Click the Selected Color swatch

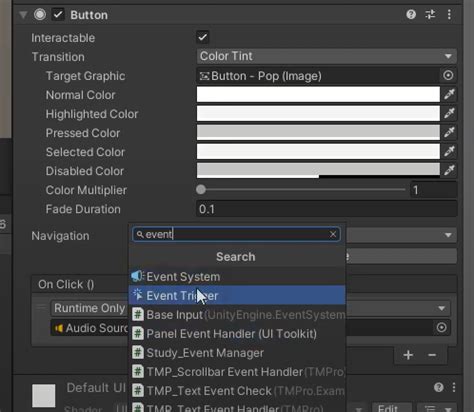(x=318, y=152)
